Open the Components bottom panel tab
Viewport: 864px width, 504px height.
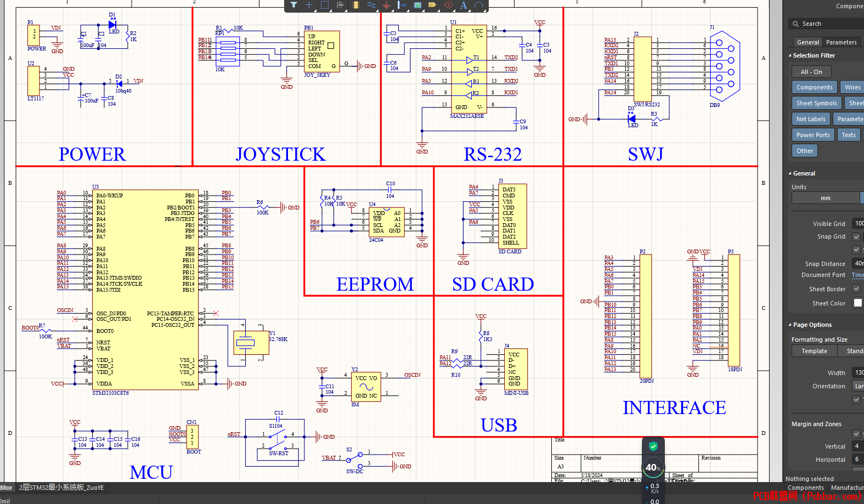pyautogui.click(x=805, y=488)
